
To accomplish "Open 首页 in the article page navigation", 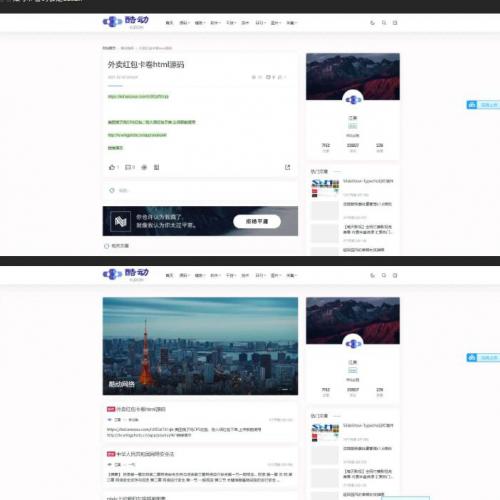I will [x=169, y=23].
